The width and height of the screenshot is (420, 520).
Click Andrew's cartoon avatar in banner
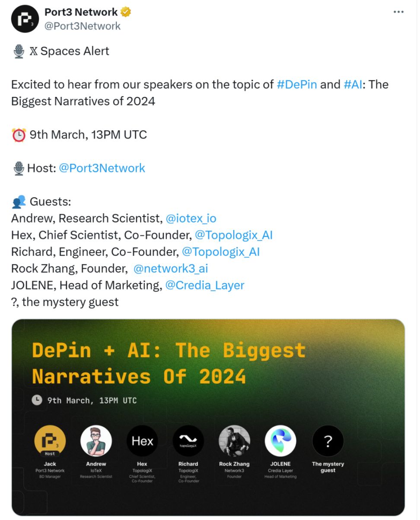point(96,441)
